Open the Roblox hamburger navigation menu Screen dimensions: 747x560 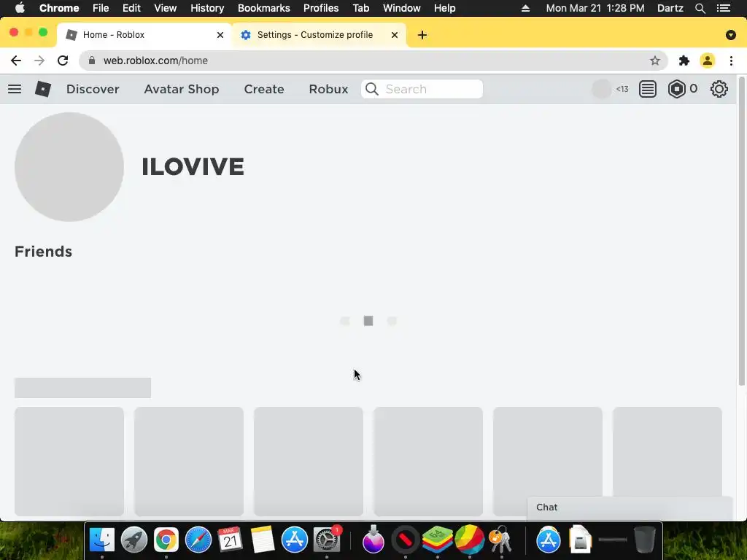pyautogui.click(x=15, y=89)
